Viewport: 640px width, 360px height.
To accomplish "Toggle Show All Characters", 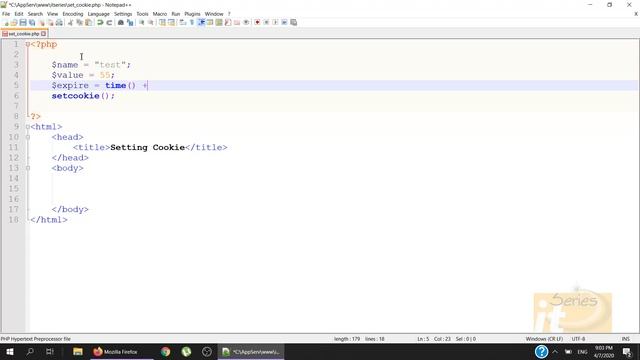I will coord(192,22).
